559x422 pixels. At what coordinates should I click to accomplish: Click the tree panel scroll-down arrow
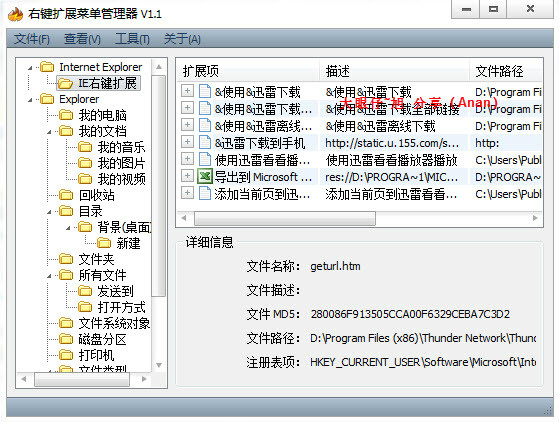[x=159, y=365]
